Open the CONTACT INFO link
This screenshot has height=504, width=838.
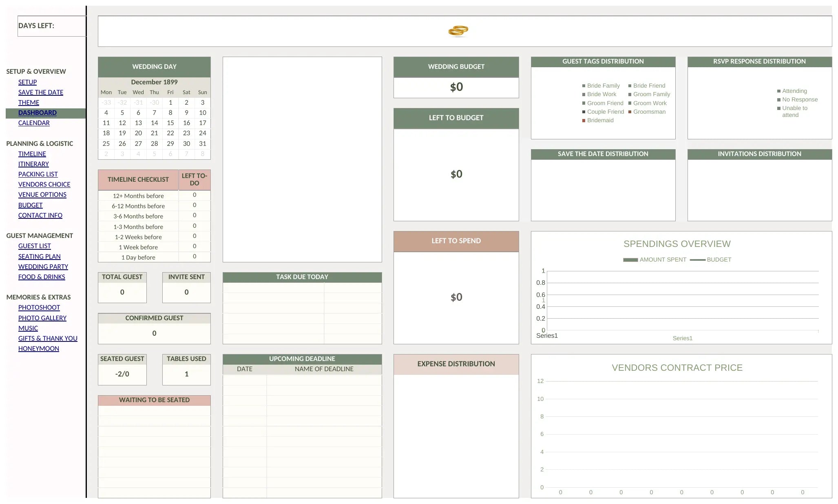point(40,215)
